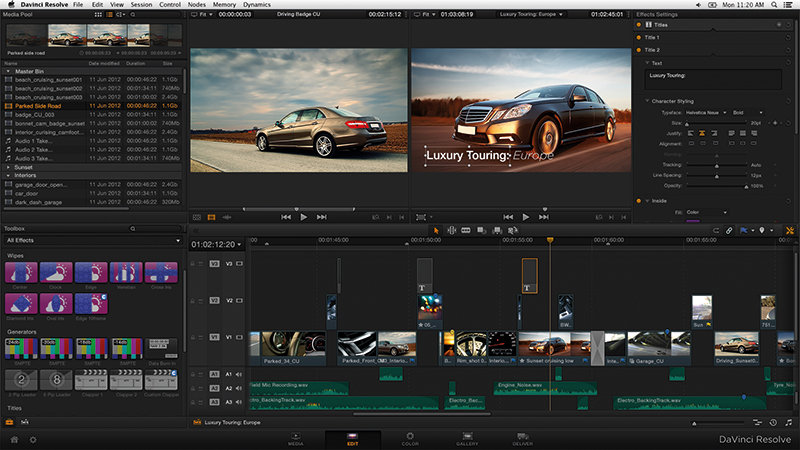The height and width of the screenshot is (450, 800).
Task: Switch Media Pool to list view
Action: click(109, 15)
